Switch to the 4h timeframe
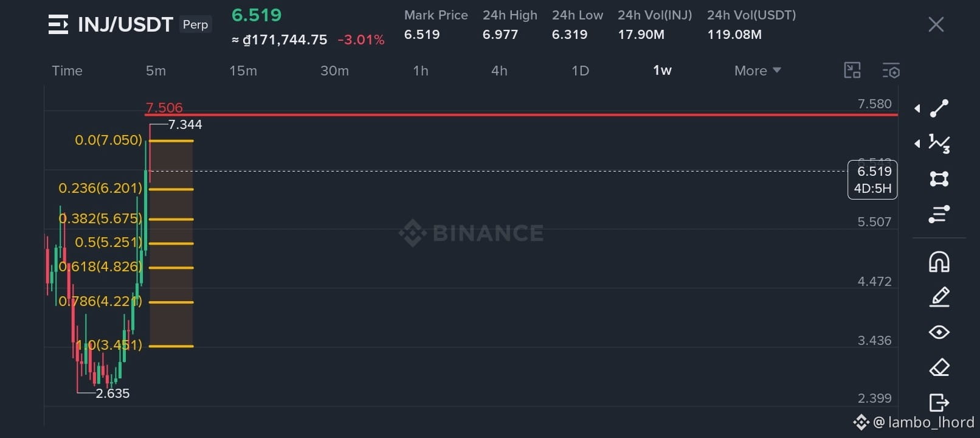Viewport: 980px width, 438px height. click(x=499, y=71)
